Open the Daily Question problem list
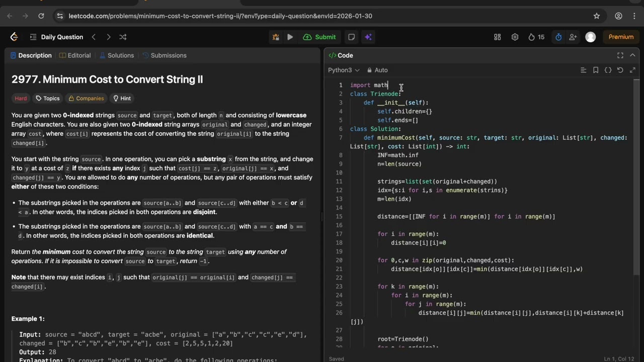The image size is (644, 362). [56, 37]
